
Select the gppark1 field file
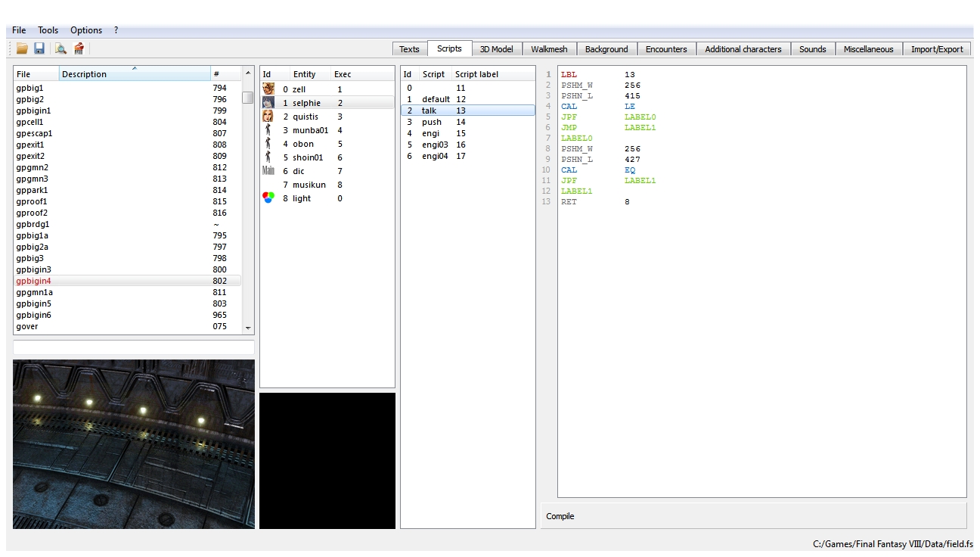click(127, 190)
